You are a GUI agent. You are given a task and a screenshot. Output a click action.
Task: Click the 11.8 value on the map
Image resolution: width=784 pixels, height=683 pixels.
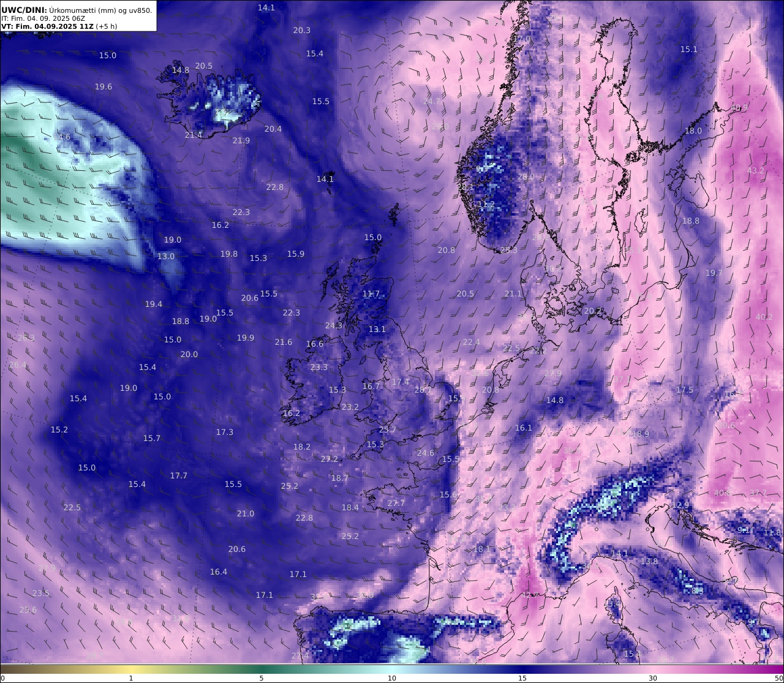tap(772, 532)
